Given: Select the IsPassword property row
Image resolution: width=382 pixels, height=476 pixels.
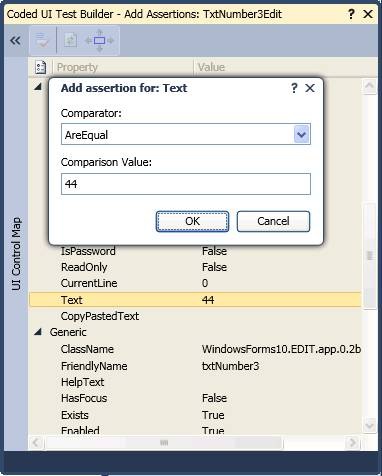Looking at the screenshot, I should click(x=195, y=251).
